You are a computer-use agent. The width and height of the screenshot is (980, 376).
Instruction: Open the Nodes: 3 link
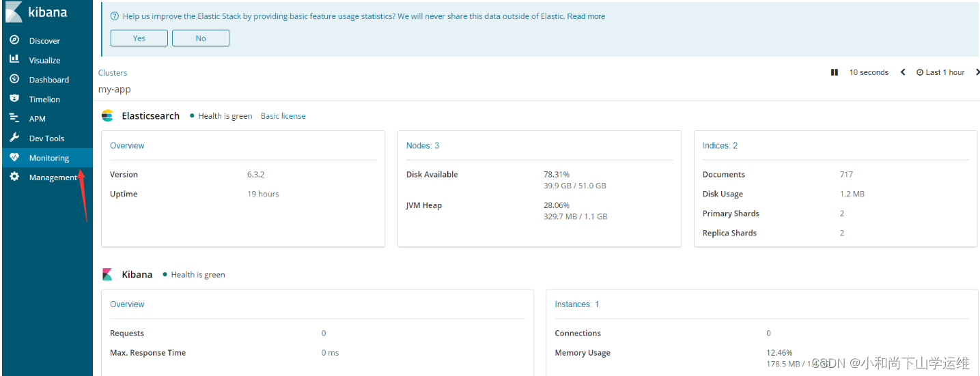423,145
